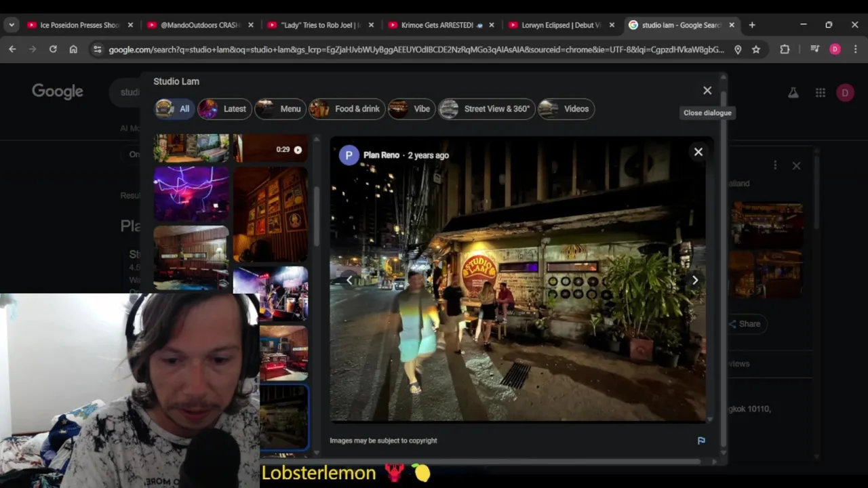Go back with the browser back arrow
This screenshot has height=488, width=868.
[x=12, y=49]
